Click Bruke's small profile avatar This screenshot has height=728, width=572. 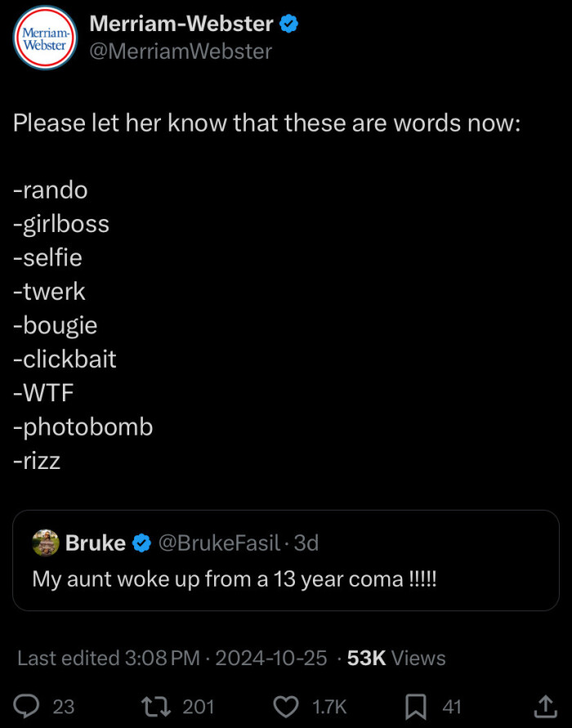(44, 543)
